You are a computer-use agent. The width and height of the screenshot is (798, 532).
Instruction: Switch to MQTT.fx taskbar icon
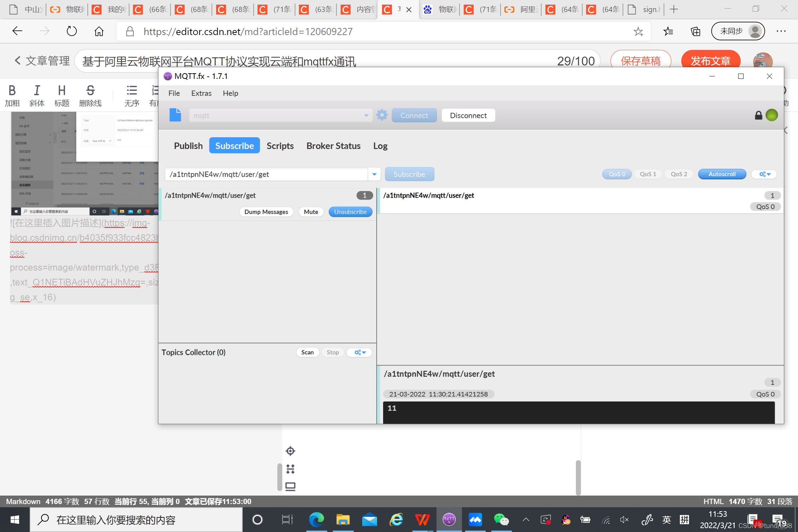point(449,520)
